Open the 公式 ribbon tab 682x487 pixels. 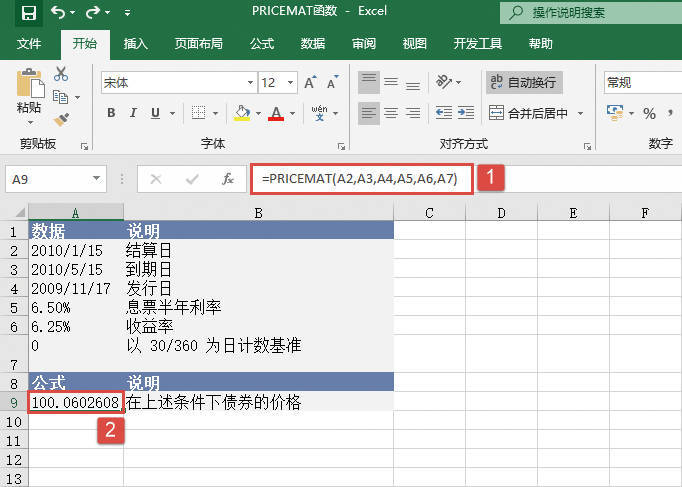[262, 44]
